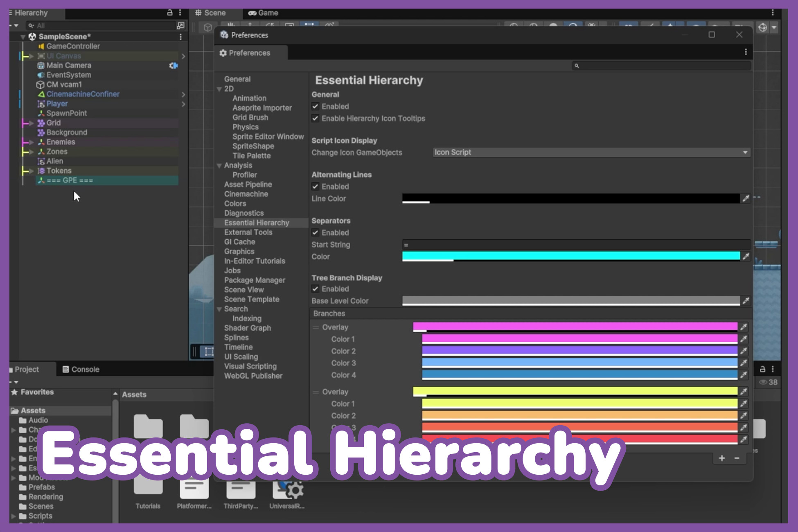The height and width of the screenshot is (532, 798).
Task: Click GameController script icon in Hierarchy
Action: (x=41, y=46)
